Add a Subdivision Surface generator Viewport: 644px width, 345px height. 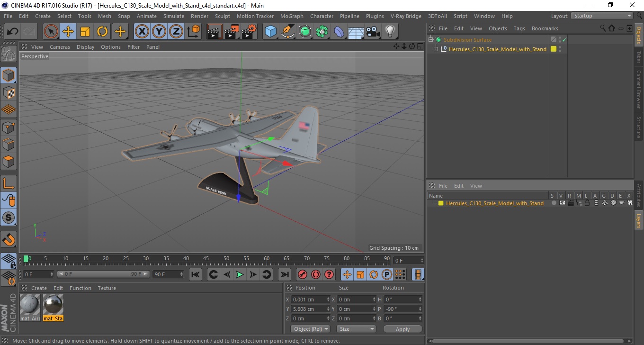point(305,32)
